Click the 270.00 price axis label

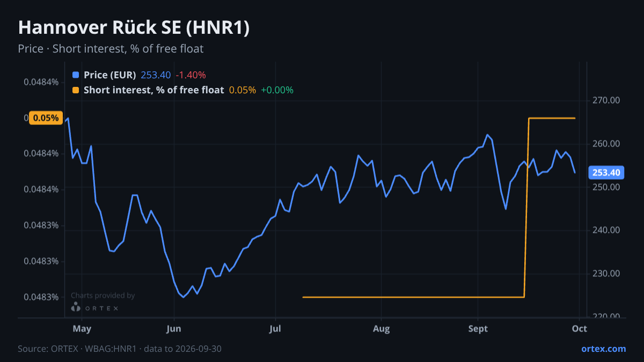point(606,100)
